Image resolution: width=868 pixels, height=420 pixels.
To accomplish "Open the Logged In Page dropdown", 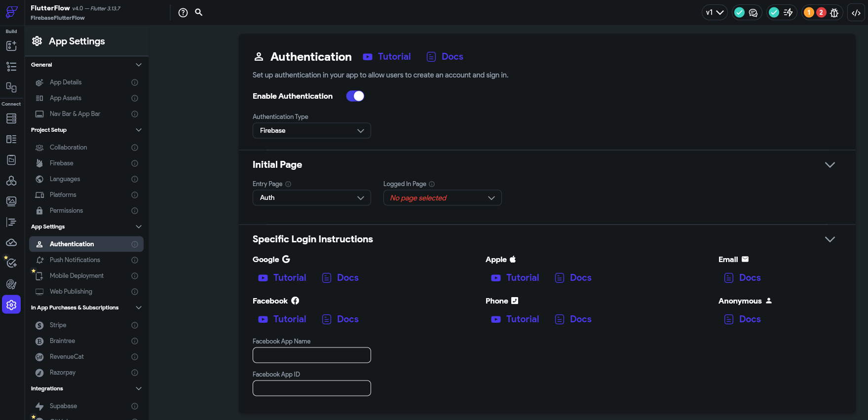I will point(443,198).
